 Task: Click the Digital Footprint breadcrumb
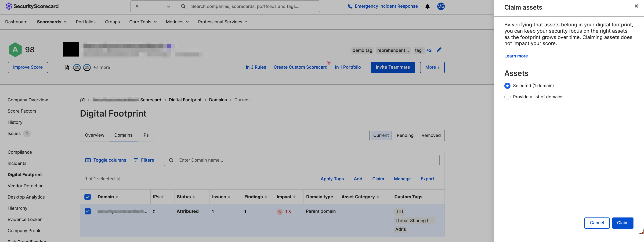pos(185,100)
